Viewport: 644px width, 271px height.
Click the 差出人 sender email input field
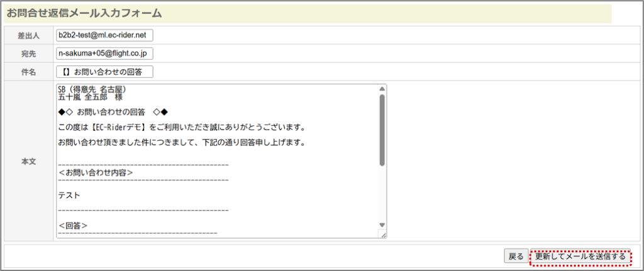[x=104, y=35]
